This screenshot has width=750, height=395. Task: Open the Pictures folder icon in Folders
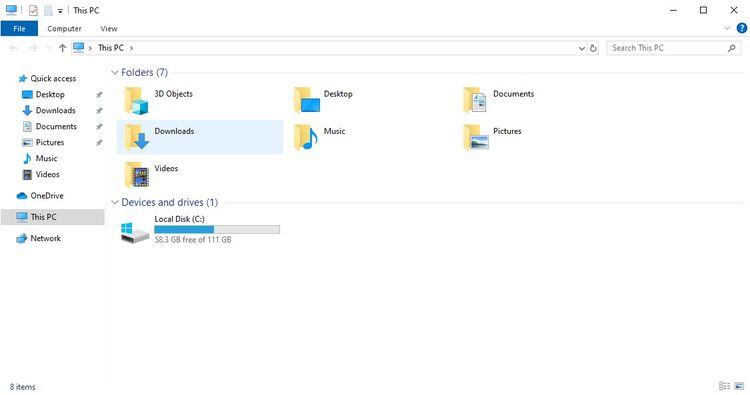coord(476,137)
